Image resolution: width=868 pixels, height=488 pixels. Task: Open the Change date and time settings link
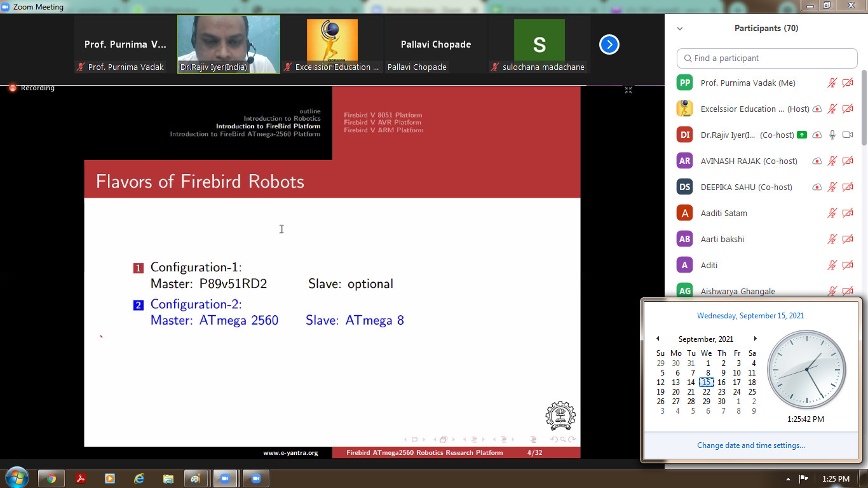pos(751,445)
